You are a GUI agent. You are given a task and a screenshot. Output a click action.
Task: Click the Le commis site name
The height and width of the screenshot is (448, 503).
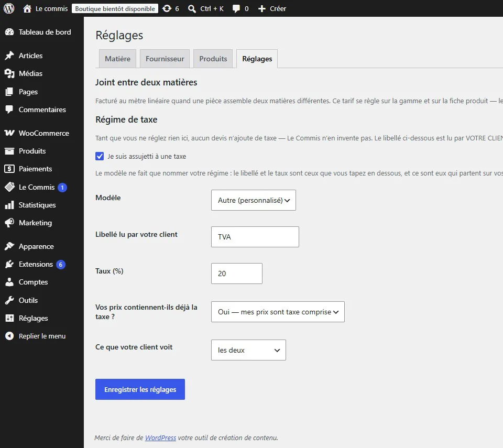52,9
